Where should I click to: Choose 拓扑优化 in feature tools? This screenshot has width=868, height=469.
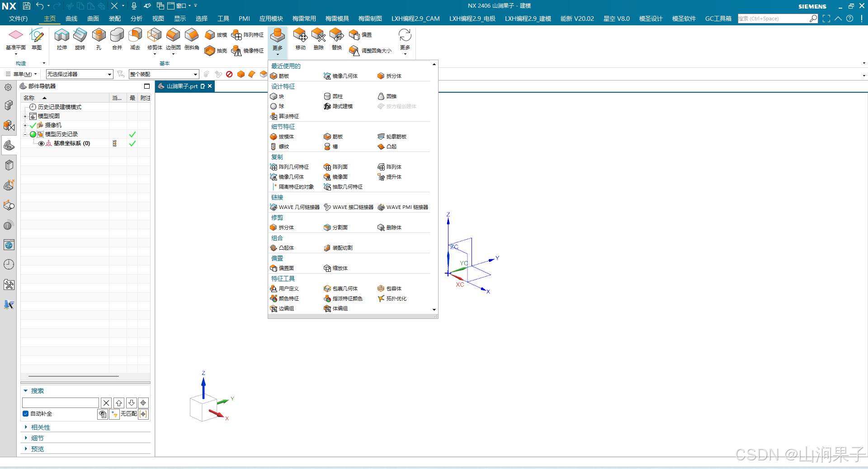tap(392, 298)
